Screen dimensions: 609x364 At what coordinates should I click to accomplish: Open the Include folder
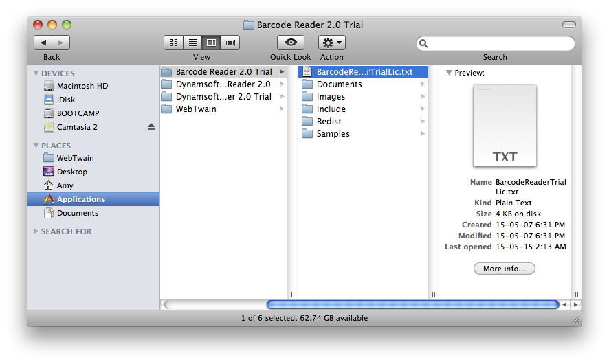(363, 109)
